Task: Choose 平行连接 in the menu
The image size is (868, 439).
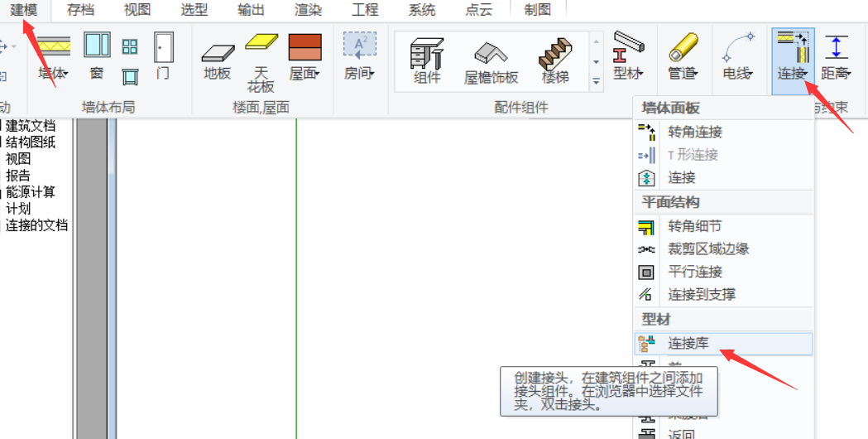Action: point(723,272)
